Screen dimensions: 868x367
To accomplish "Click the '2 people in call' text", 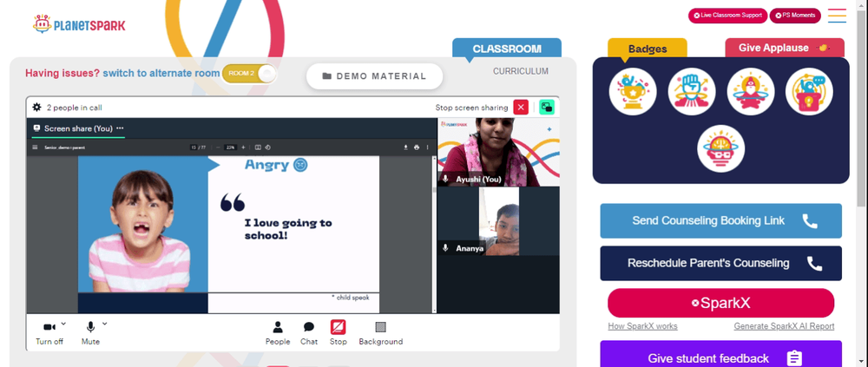I will [74, 108].
